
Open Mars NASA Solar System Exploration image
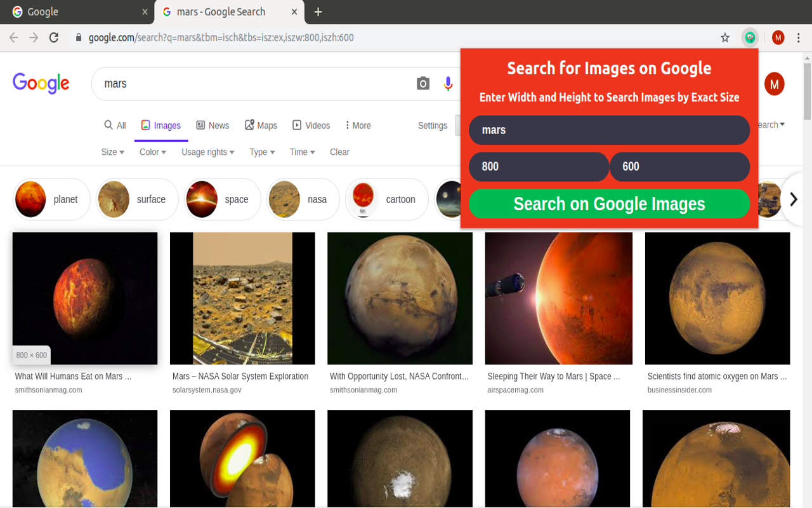click(x=242, y=298)
